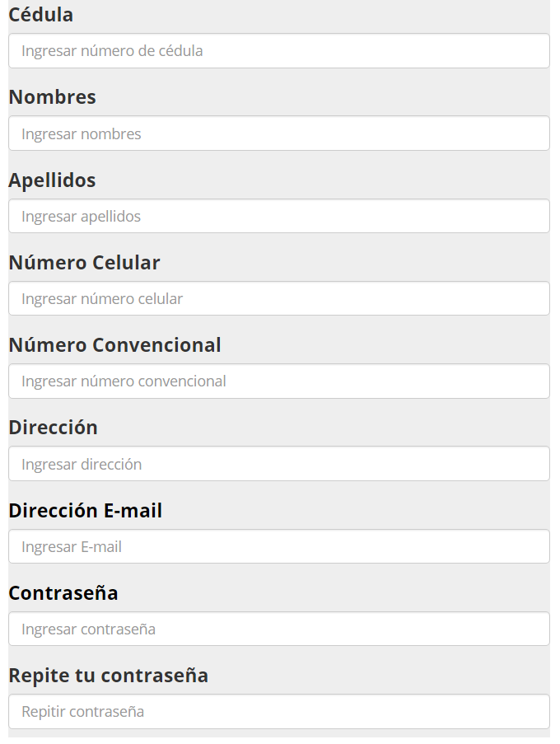Image resolution: width=560 pixels, height=744 pixels.
Task: Click the Contraseña password field
Action: click(x=278, y=629)
